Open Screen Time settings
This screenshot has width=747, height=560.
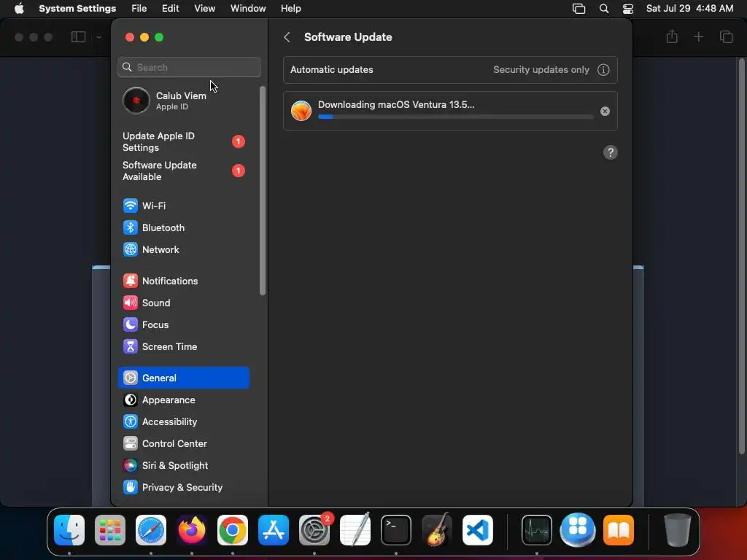pos(183,346)
